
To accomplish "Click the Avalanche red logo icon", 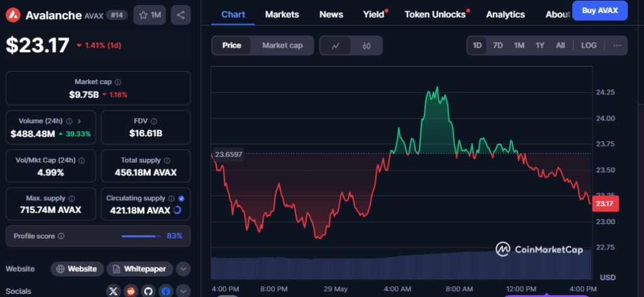I will tap(13, 15).
